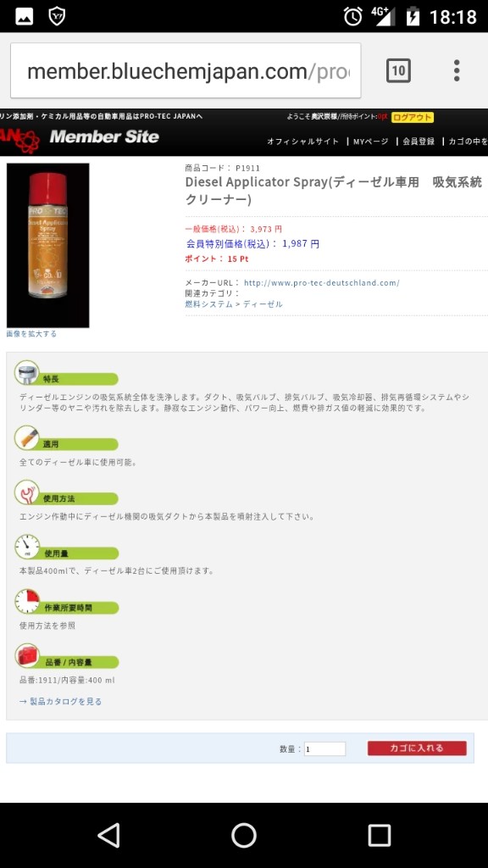
Task: Open the Chrome three-dot overflow menu
Action: (457, 71)
